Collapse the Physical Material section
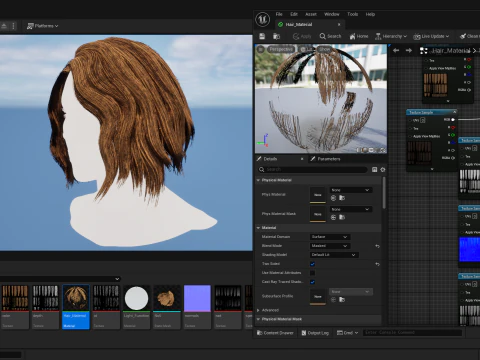The width and height of the screenshot is (480, 360). click(258, 180)
